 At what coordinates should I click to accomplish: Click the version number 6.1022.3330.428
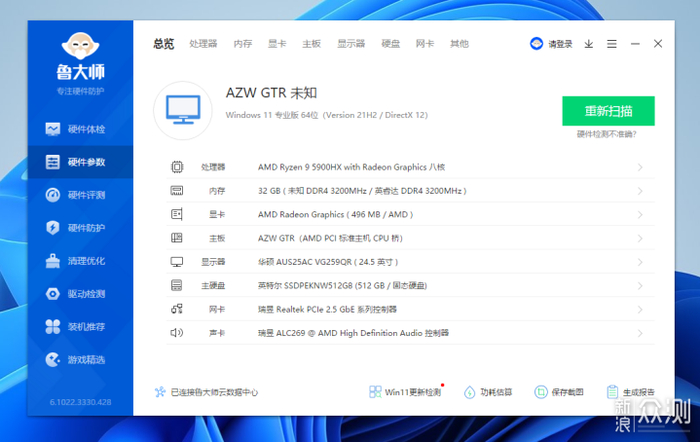click(x=80, y=402)
